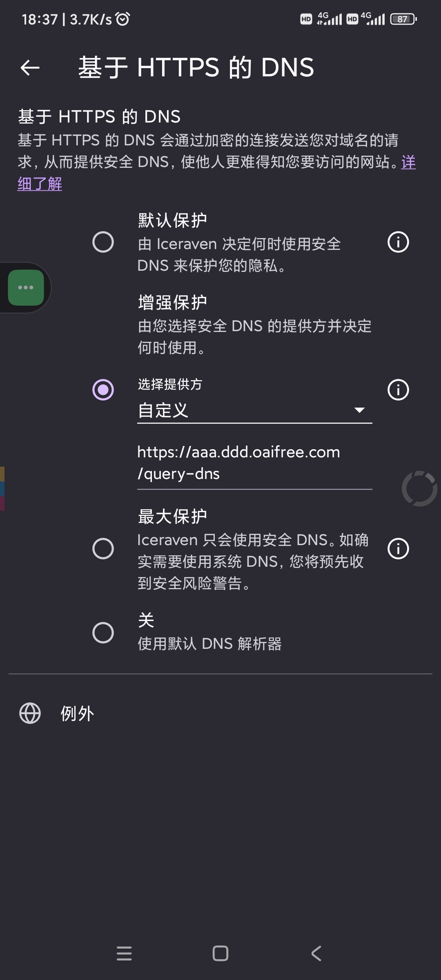Open the 例外 globe icon
Viewport: 441px width, 980px height.
click(x=30, y=713)
